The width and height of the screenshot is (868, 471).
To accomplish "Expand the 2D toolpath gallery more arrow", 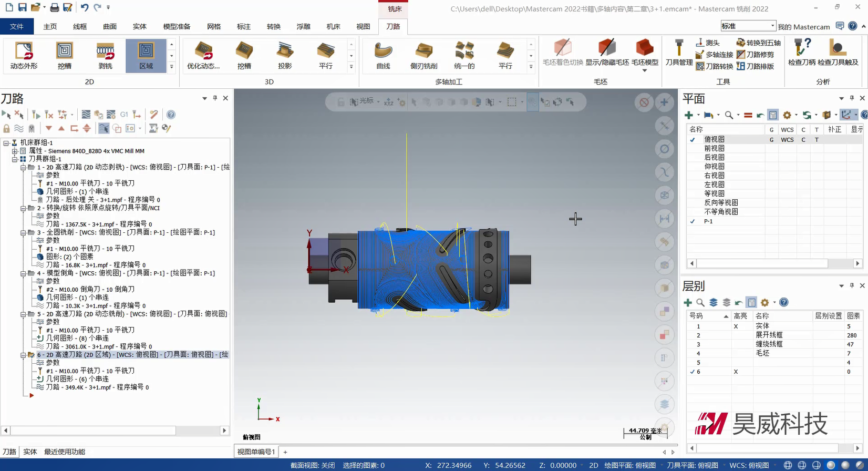I will coord(171,67).
